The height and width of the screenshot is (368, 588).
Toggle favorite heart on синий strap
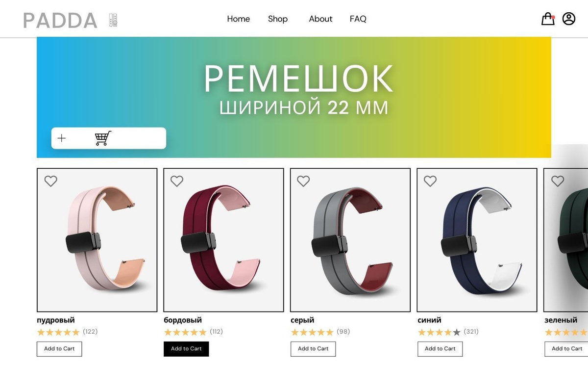430,181
